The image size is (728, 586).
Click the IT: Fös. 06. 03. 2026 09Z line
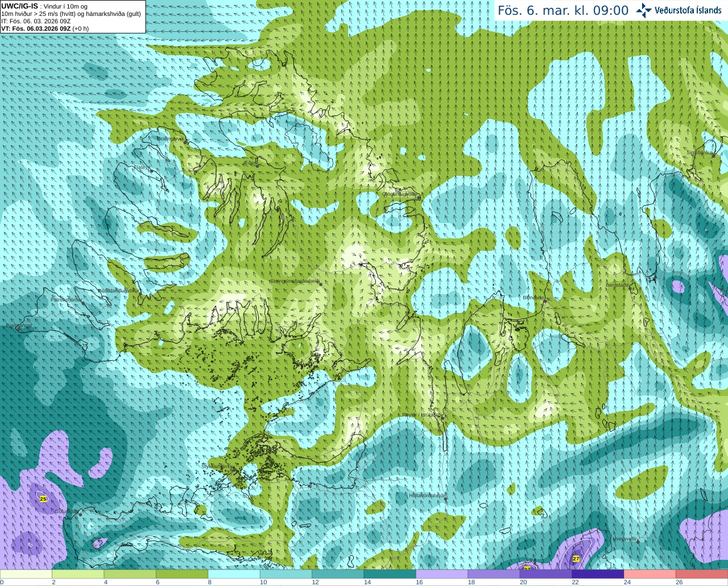click(x=36, y=21)
